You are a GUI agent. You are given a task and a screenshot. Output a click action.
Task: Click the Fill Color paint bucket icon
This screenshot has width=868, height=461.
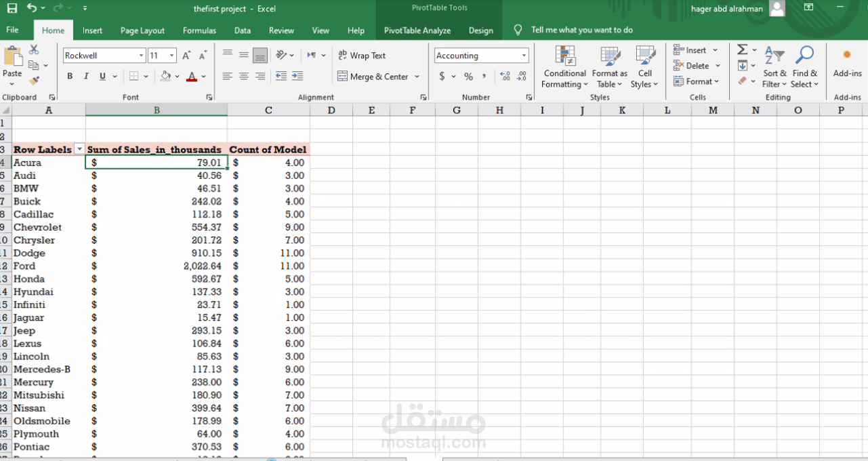click(165, 77)
